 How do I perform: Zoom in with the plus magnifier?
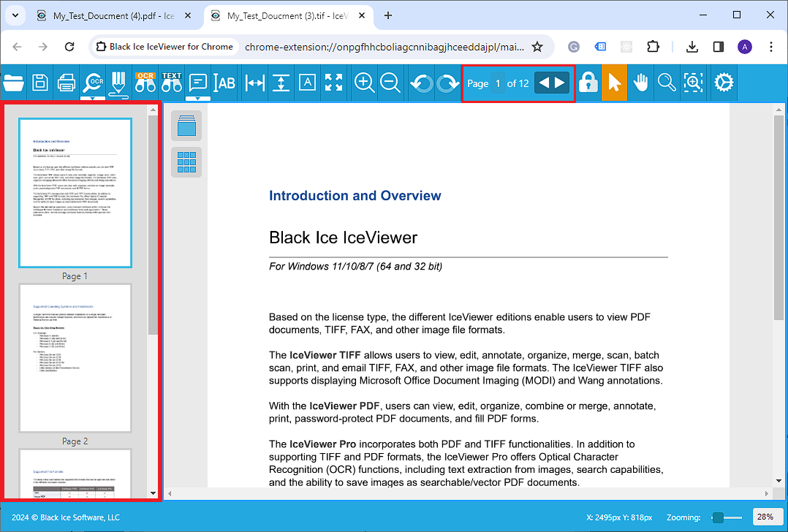point(364,83)
